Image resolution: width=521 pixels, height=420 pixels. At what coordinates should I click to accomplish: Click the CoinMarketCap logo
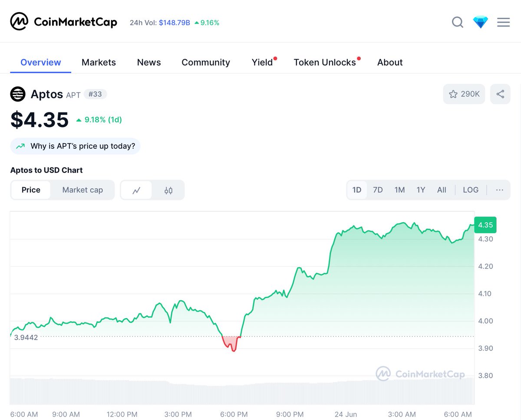pyautogui.click(x=64, y=22)
